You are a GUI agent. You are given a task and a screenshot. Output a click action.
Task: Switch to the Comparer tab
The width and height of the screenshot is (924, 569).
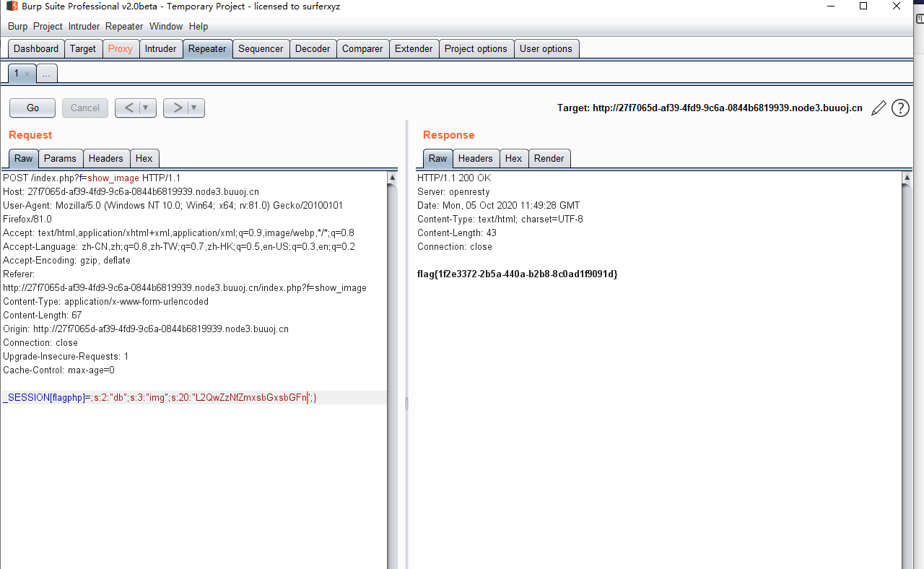click(x=362, y=49)
